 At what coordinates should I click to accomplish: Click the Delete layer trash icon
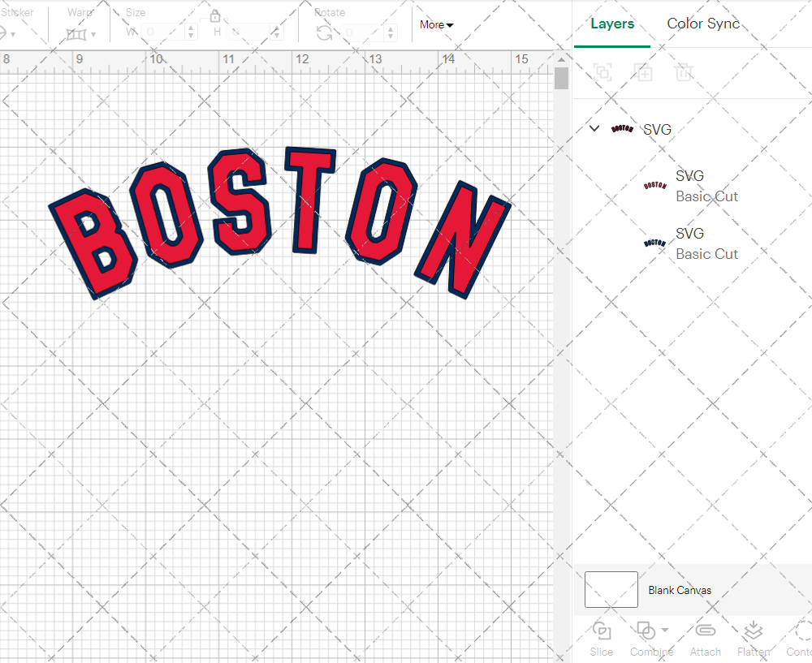click(x=684, y=72)
